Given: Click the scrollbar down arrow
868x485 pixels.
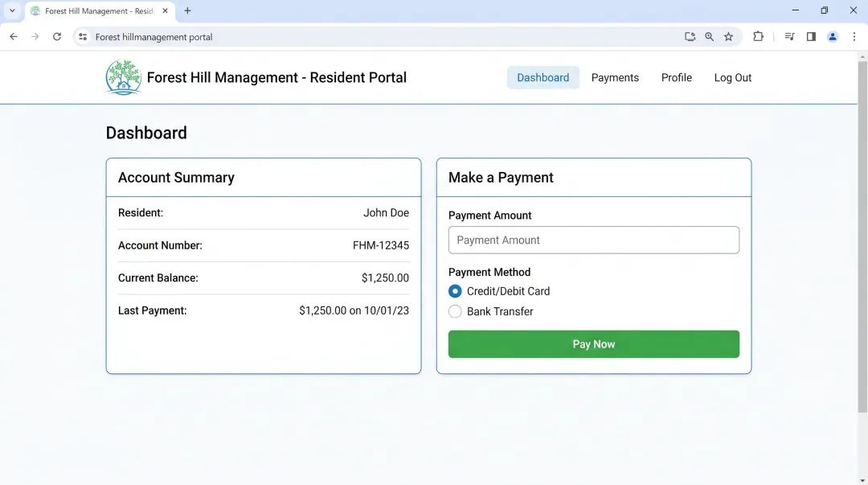Looking at the screenshot, I should point(862,480).
